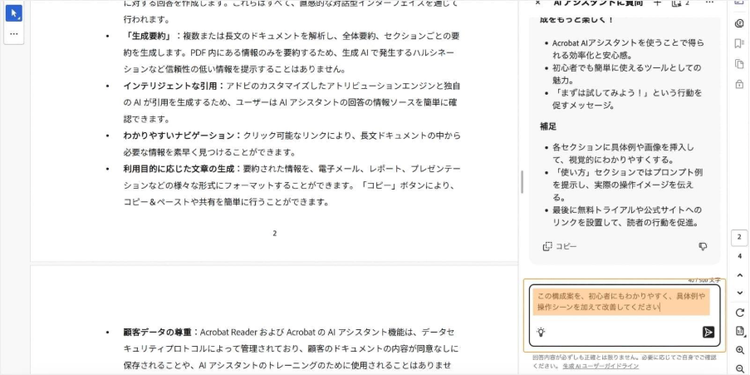The image size is (750, 375).
Task: Start a new AI Assistant chat with plus
Action: pyautogui.click(x=657, y=3)
